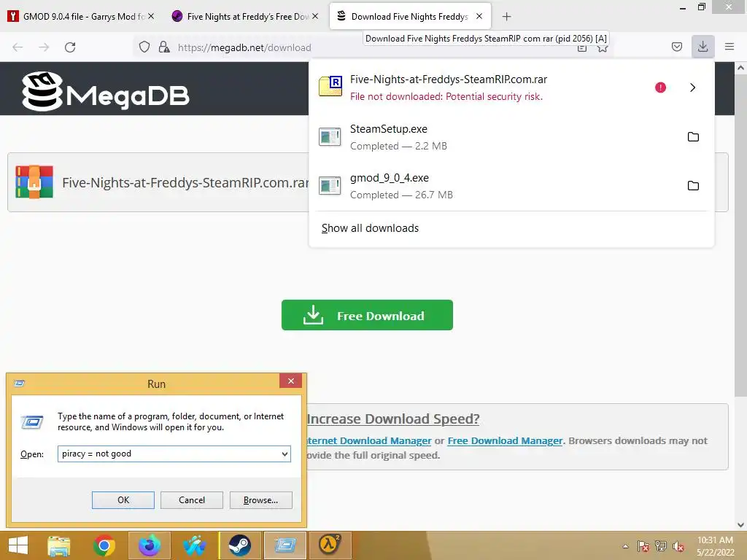Click Cancel in the Run dialog
Image resolution: width=747 pixels, height=560 pixels.
point(192,500)
